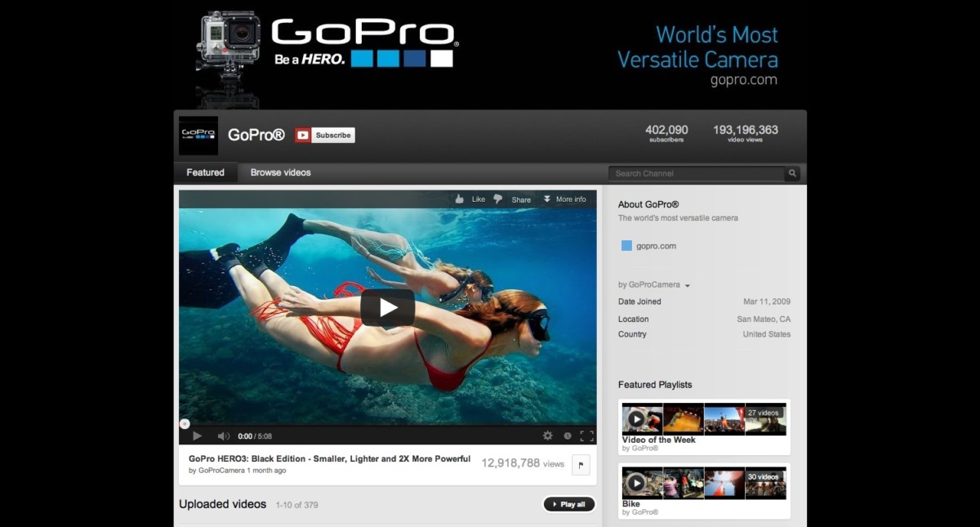Image resolution: width=980 pixels, height=527 pixels.
Task: Click the San Mateo, CA location value
Action: coord(764,319)
